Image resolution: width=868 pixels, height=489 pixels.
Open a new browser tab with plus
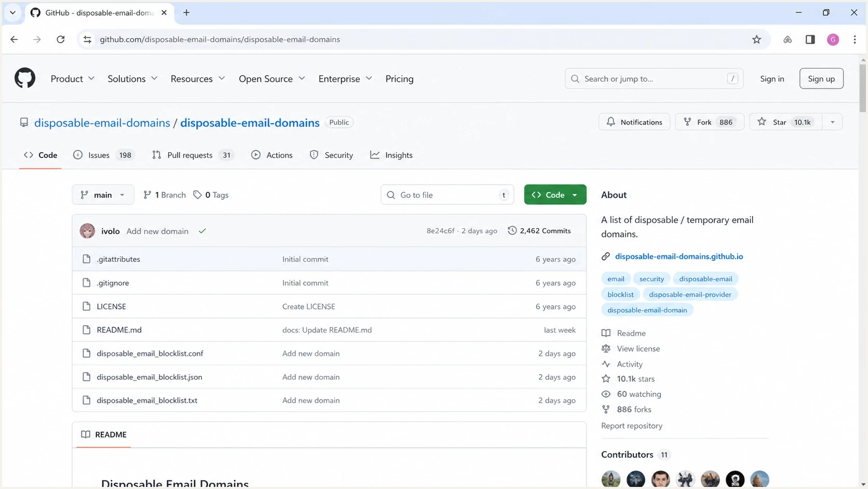[x=186, y=12]
